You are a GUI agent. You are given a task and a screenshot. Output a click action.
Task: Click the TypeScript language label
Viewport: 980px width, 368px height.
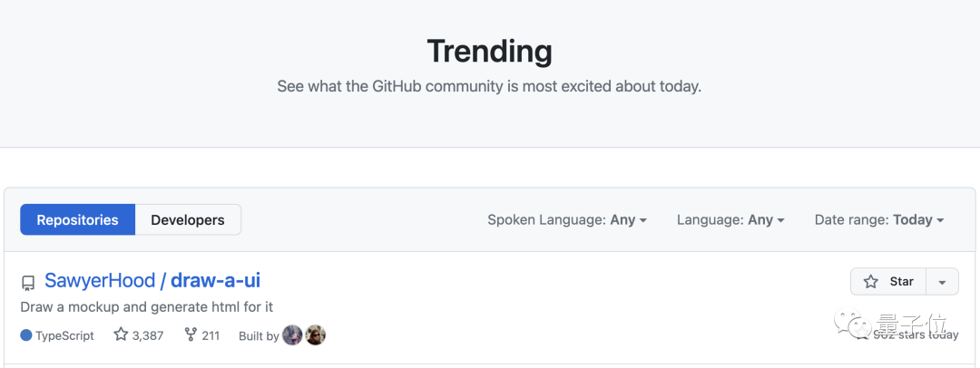click(x=64, y=335)
